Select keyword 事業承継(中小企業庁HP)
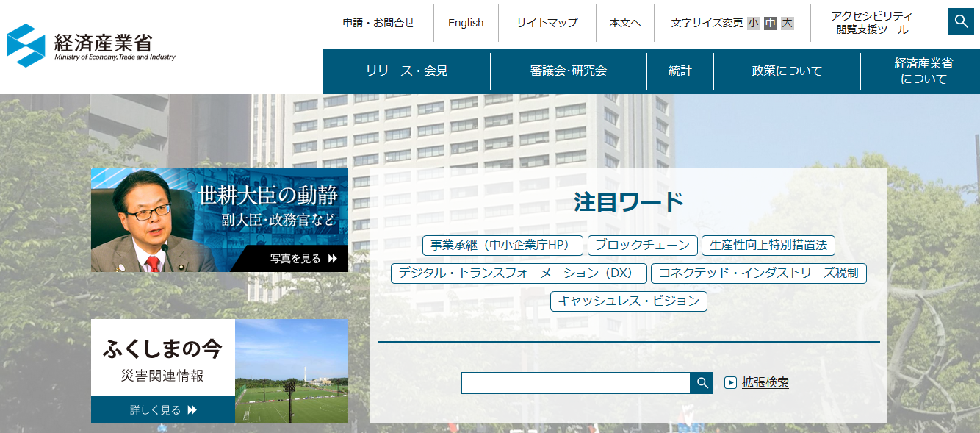Image resolution: width=980 pixels, height=433 pixels. (x=502, y=246)
